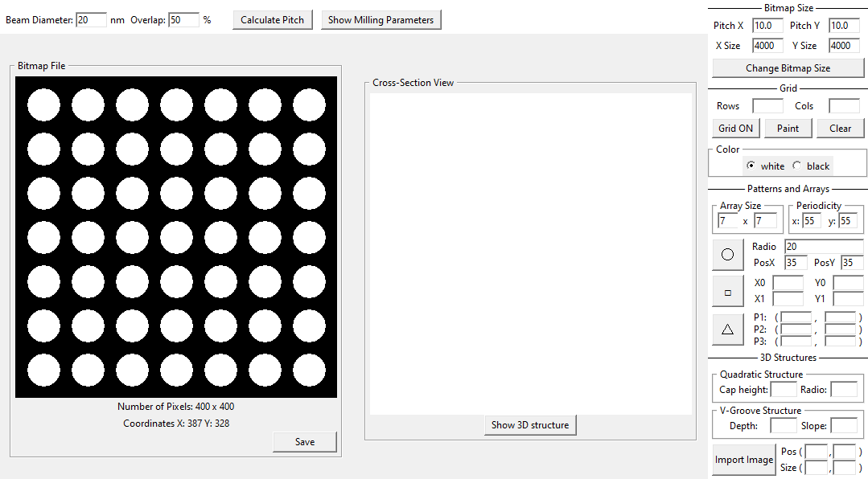
Task: Open the Import Image function
Action: [x=743, y=460]
